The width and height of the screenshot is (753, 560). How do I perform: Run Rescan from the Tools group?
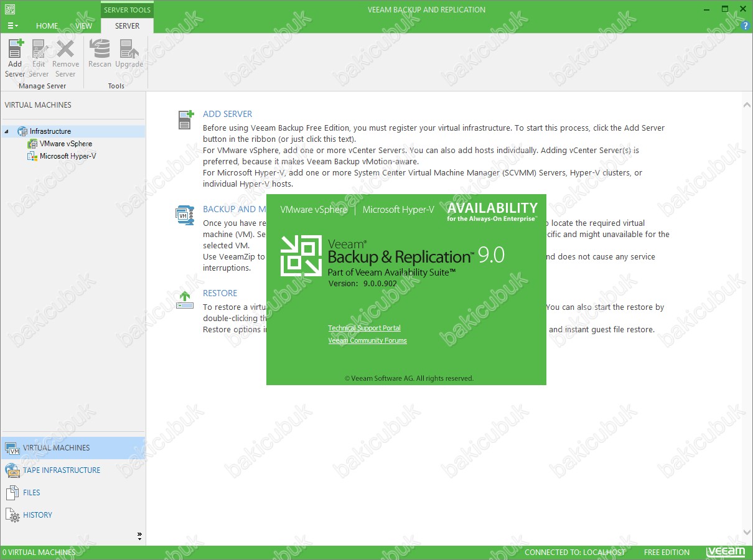[x=100, y=54]
